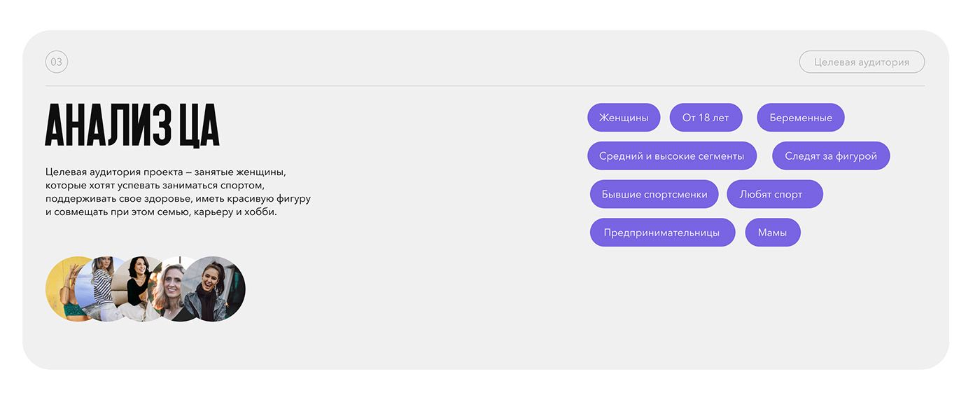
Task: Click the horizontal divider line under header
Action: [484, 86]
